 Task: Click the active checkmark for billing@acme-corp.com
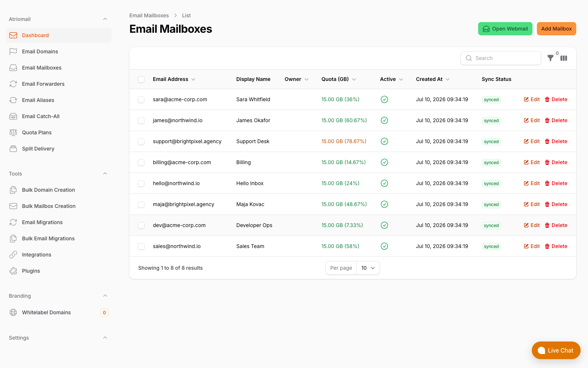384,162
